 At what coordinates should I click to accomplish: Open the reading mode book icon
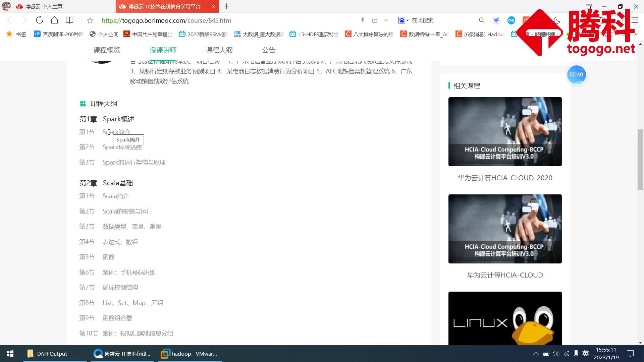coord(69,20)
